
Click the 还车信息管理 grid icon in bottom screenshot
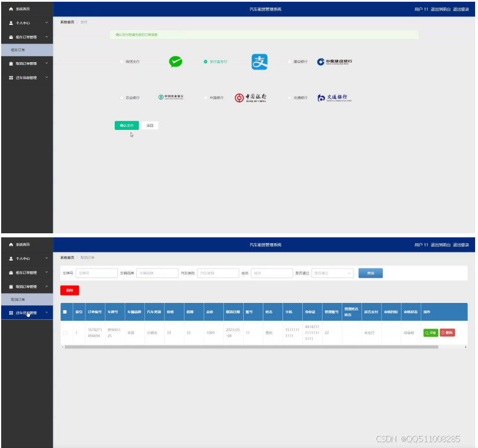click(x=11, y=313)
